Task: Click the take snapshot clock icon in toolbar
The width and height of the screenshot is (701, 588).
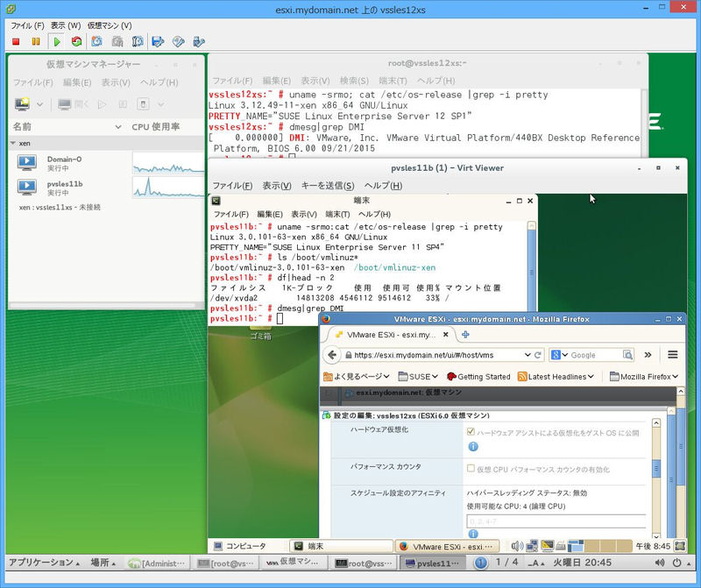Action: click(x=96, y=41)
